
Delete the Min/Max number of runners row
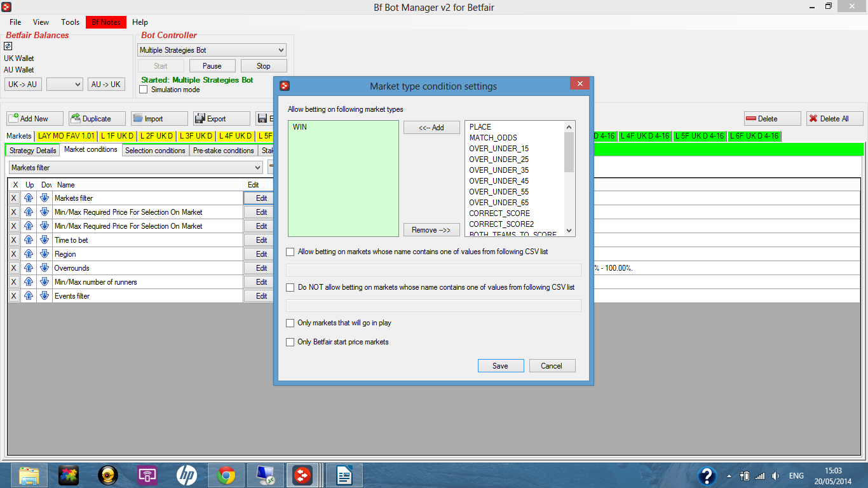pyautogui.click(x=14, y=282)
